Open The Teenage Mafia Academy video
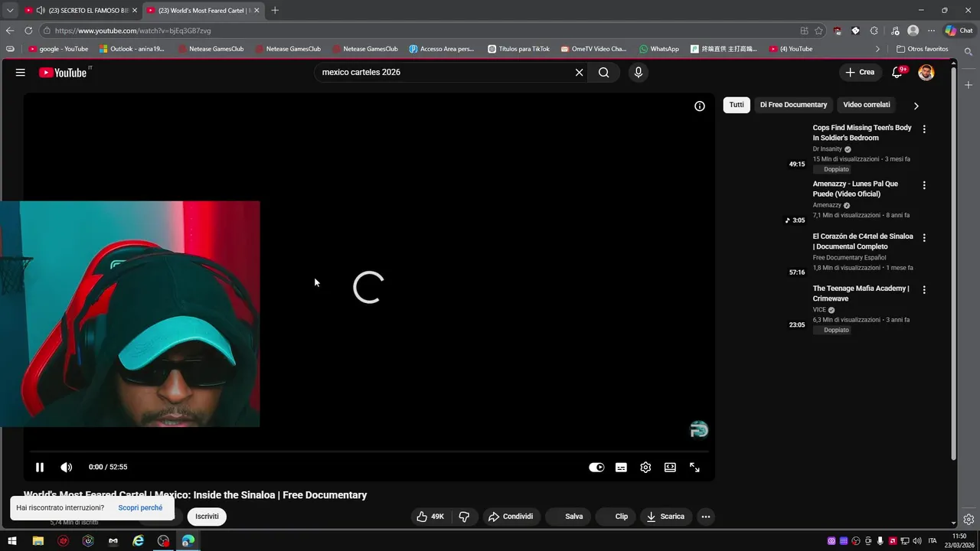The height and width of the screenshot is (551, 980). click(861, 293)
